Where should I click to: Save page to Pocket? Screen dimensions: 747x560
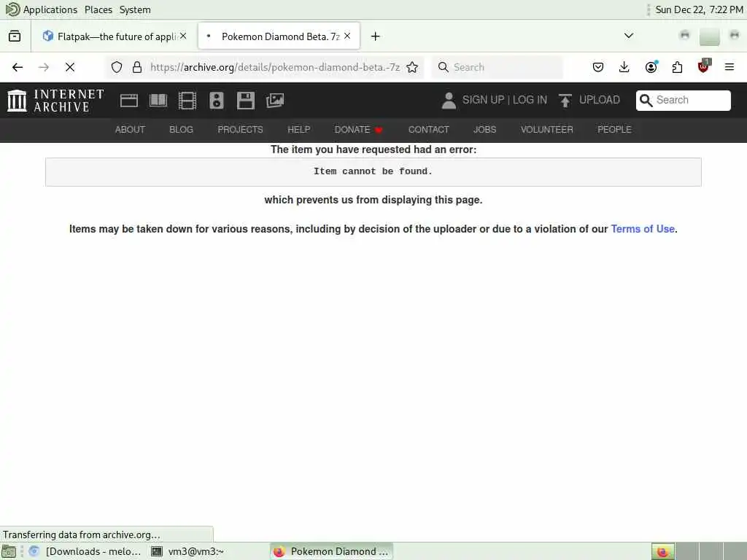pyautogui.click(x=598, y=67)
